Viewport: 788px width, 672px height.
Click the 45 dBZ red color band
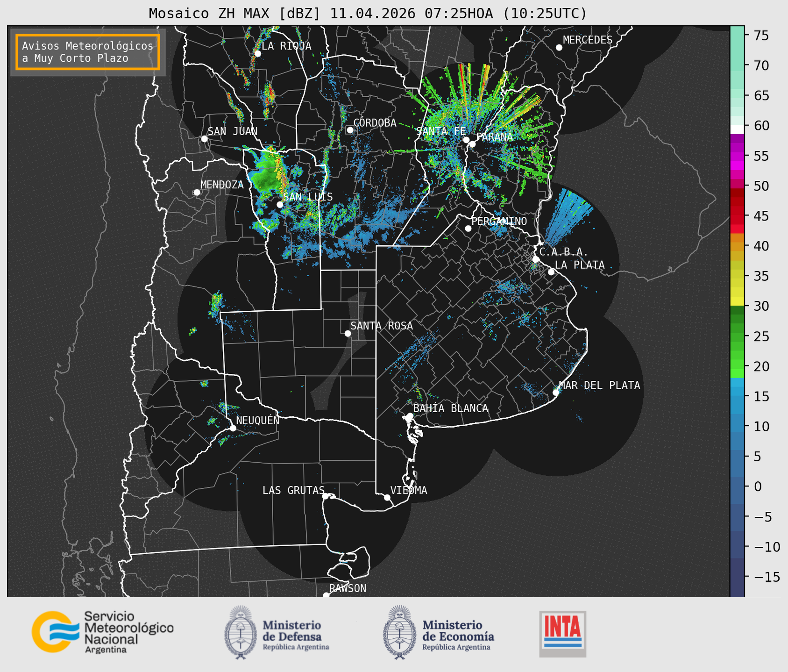click(737, 216)
